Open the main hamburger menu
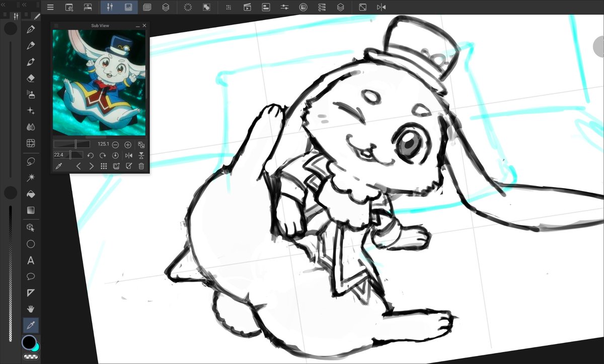 point(50,8)
